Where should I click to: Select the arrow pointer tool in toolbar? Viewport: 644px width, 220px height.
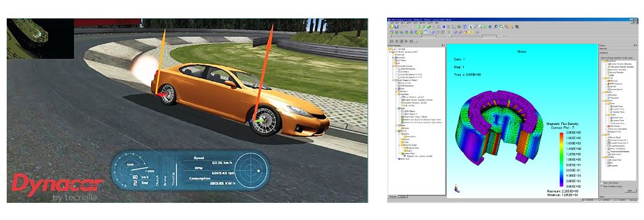(x=471, y=27)
